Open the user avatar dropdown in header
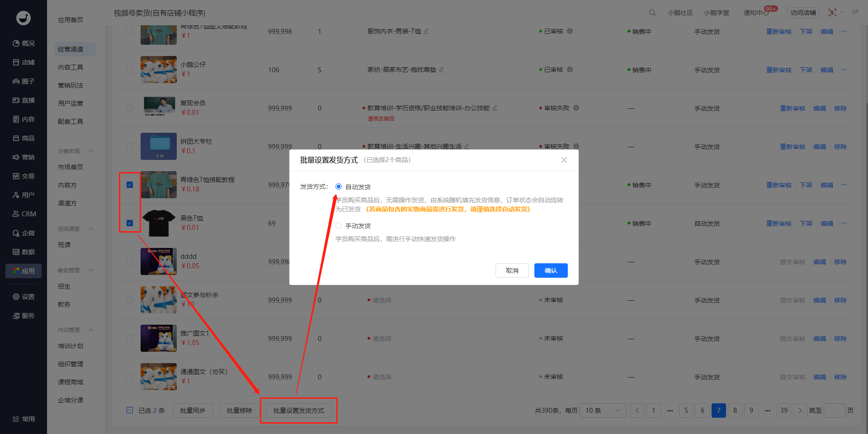The width and height of the screenshot is (868, 434). [x=835, y=13]
